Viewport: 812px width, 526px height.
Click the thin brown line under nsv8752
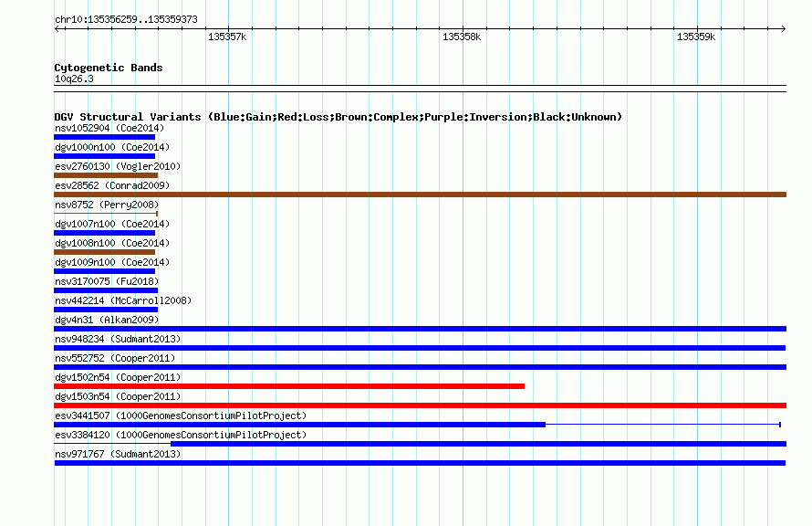[x=106, y=214]
